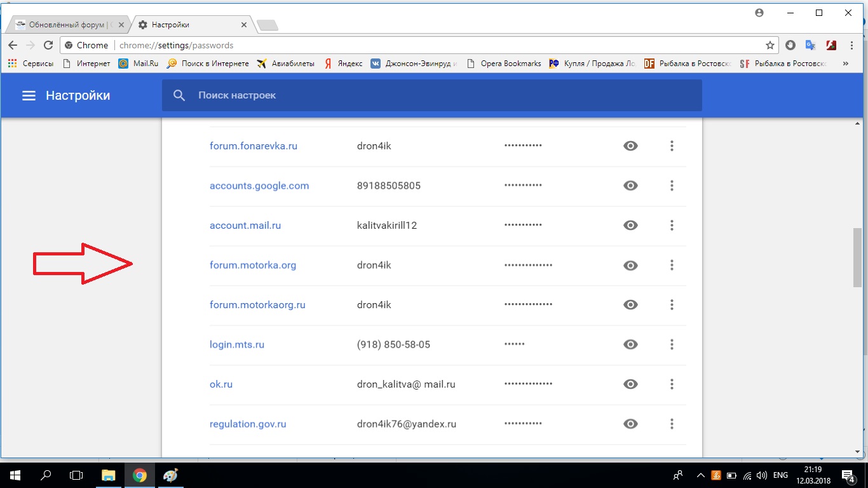
Task: Click the back navigation arrow
Action: (x=12, y=45)
